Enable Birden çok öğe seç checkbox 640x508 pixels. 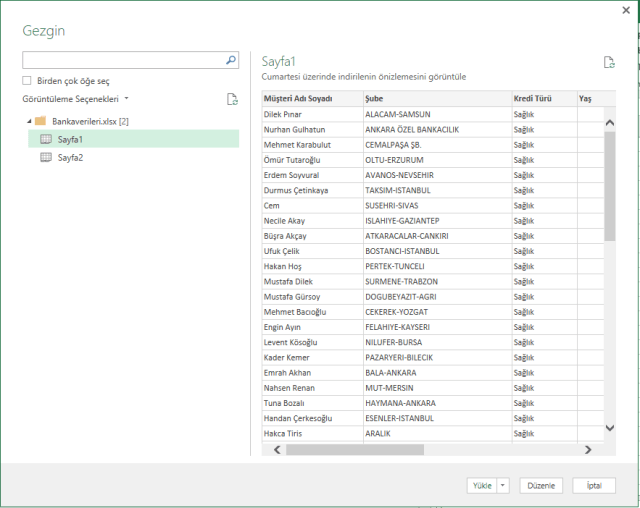pos(27,80)
